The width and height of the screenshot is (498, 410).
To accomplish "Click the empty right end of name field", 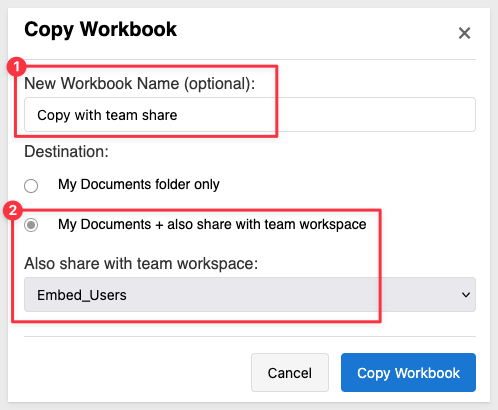I will [x=377, y=115].
